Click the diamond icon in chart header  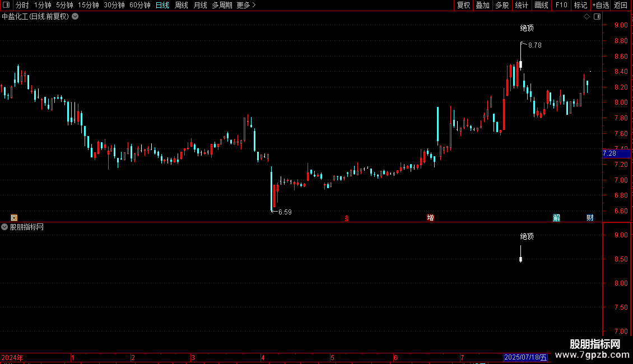[x=587, y=17]
